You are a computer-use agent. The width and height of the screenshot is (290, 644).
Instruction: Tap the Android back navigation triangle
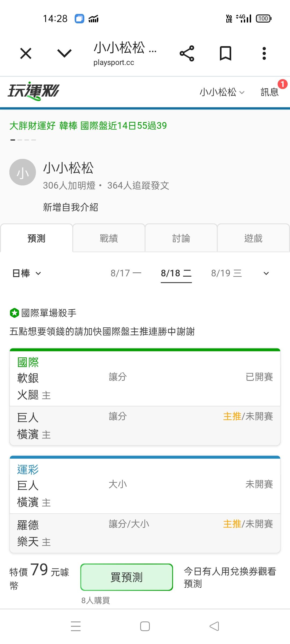click(214, 626)
